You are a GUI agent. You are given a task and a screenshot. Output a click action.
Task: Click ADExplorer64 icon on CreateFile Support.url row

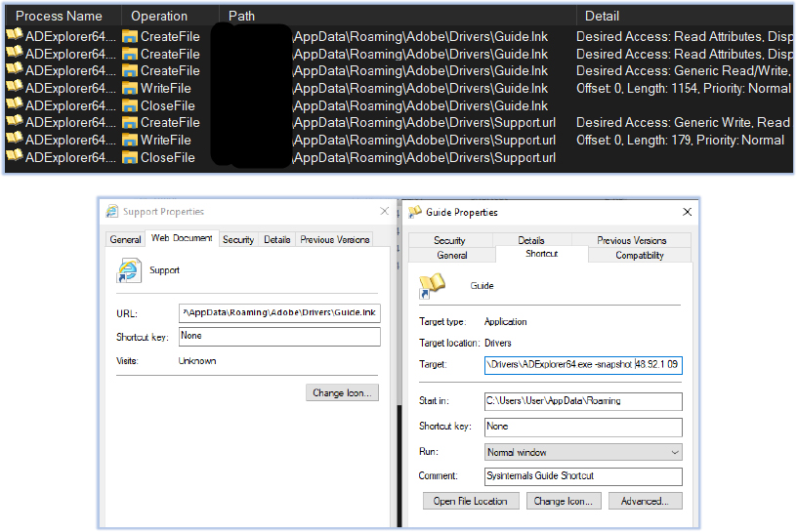pyautogui.click(x=15, y=121)
